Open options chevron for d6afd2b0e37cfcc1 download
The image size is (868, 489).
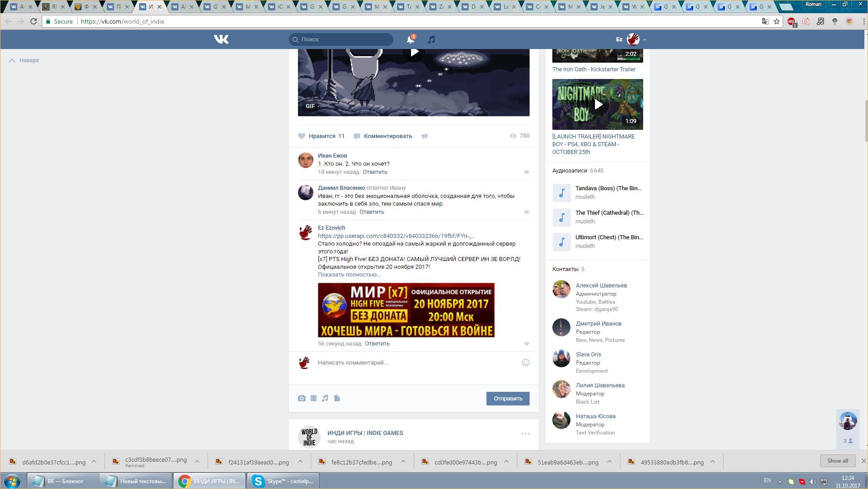(94, 462)
